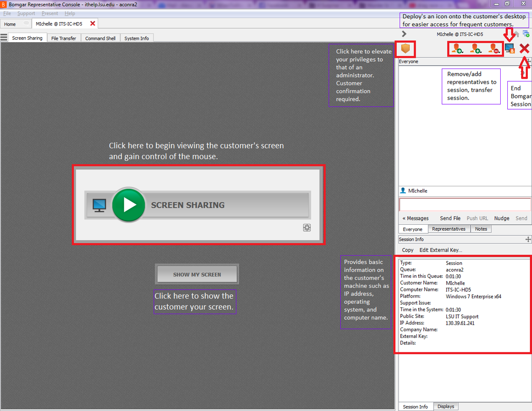This screenshot has height=411, width=532.
Task: Select the Everyone chat tab
Action: point(413,229)
